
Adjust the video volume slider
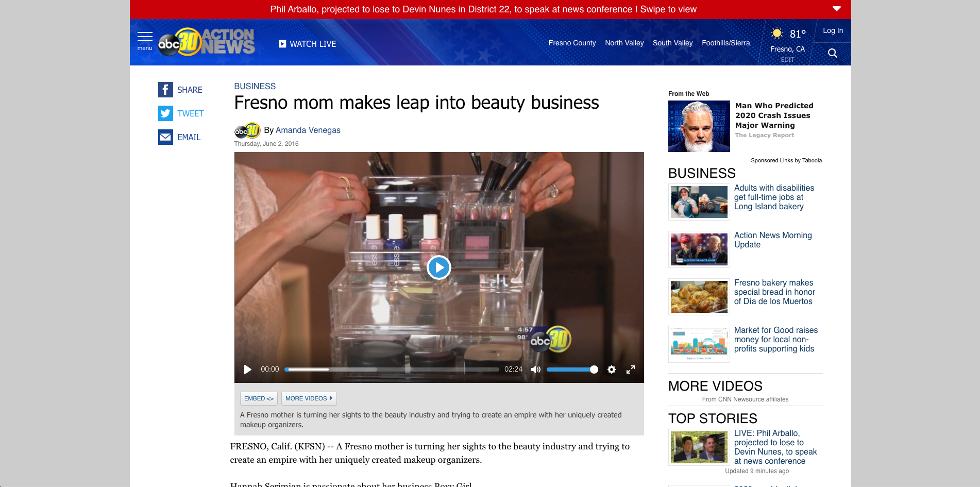pyautogui.click(x=572, y=370)
